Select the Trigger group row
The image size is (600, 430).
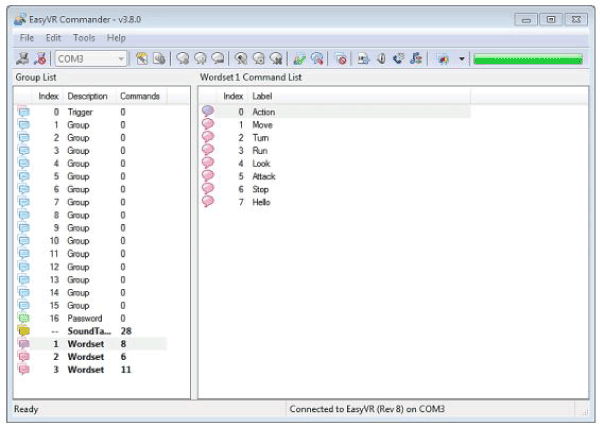(x=91, y=112)
